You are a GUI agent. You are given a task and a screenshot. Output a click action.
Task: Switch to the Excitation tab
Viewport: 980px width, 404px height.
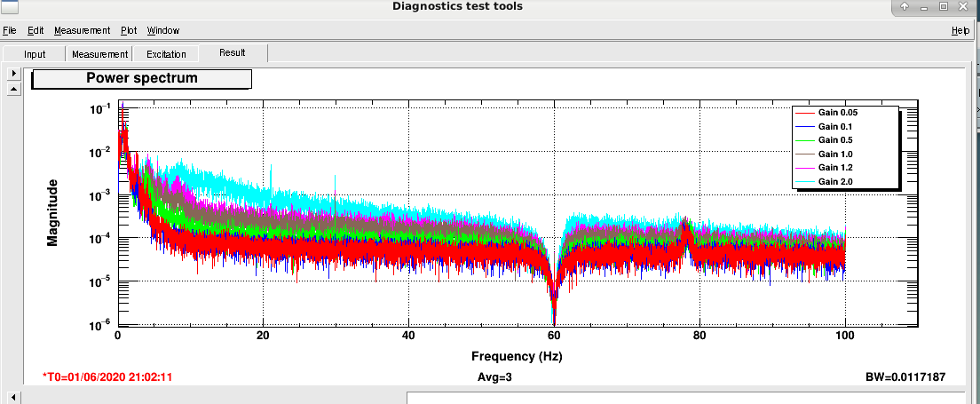point(166,54)
